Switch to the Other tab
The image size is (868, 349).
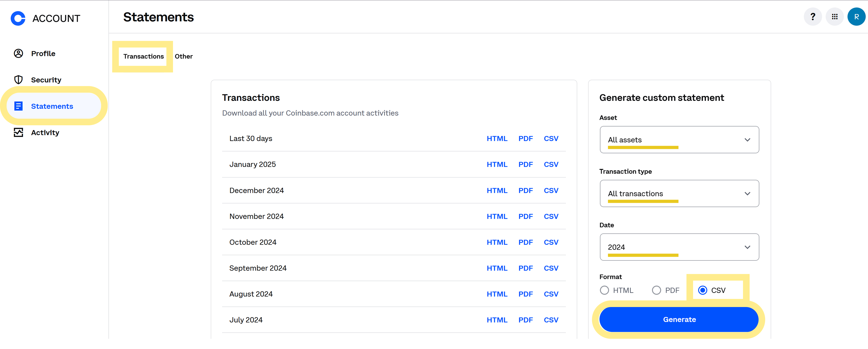pyautogui.click(x=184, y=56)
